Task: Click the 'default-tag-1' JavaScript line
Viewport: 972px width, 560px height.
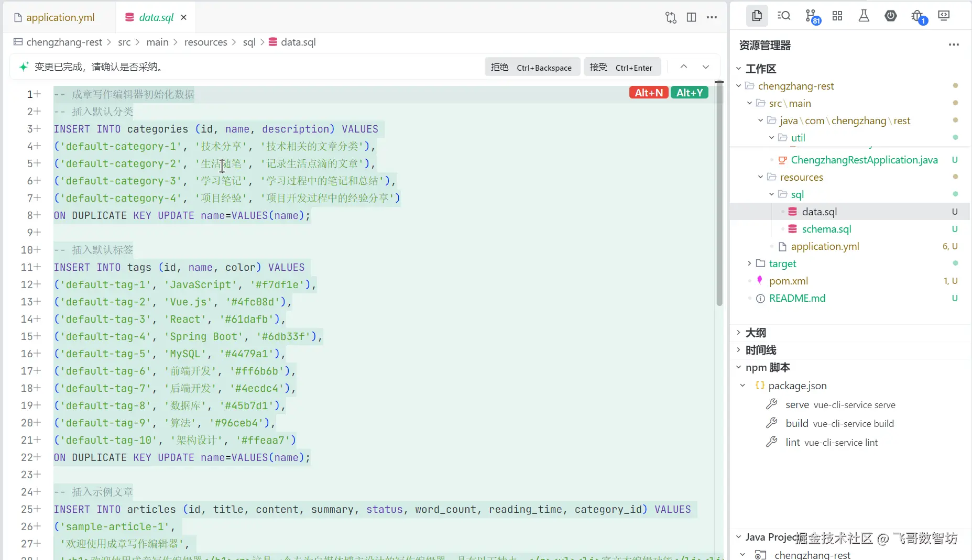Action: pyautogui.click(x=184, y=284)
